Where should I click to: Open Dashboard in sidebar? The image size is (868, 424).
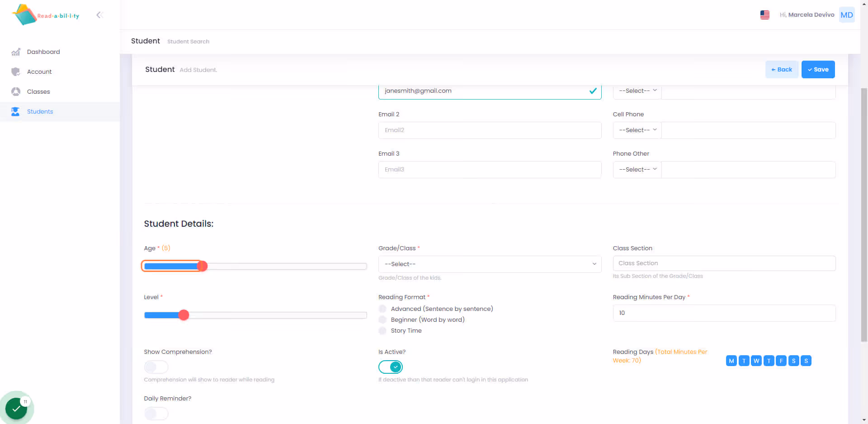43,52
